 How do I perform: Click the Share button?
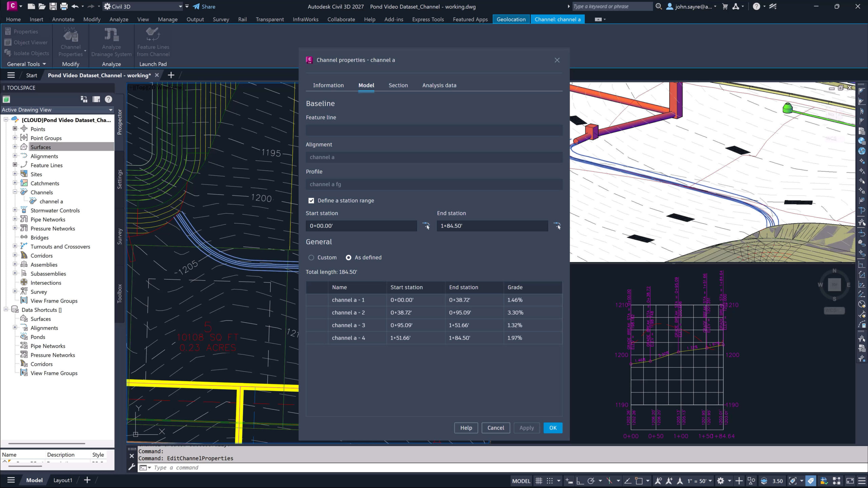tap(204, 6)
